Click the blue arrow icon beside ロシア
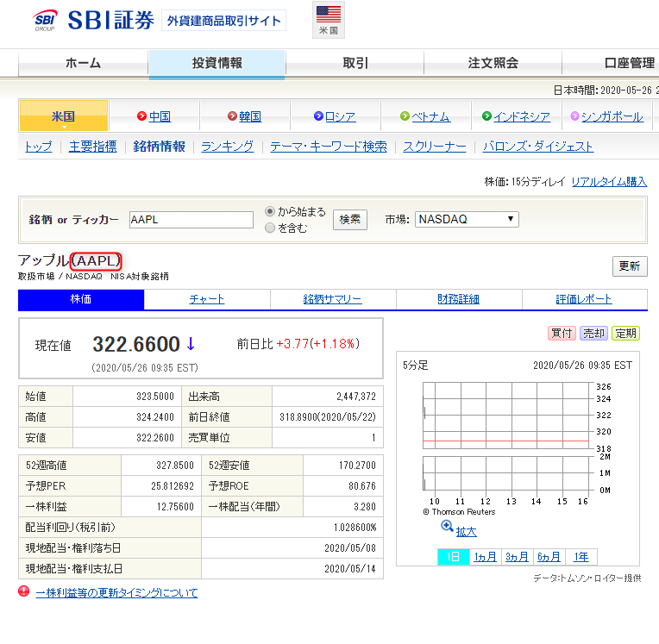This screenshot has height=644, width=659. (318, 116)
